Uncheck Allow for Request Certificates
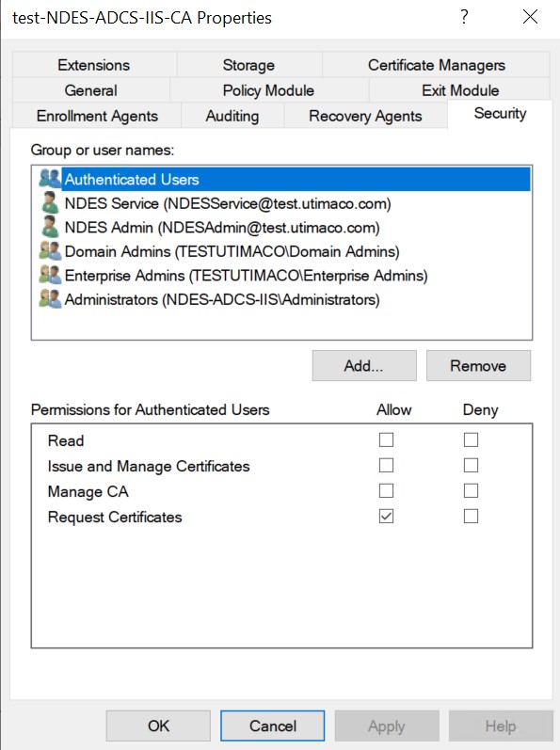 [387, 516]
